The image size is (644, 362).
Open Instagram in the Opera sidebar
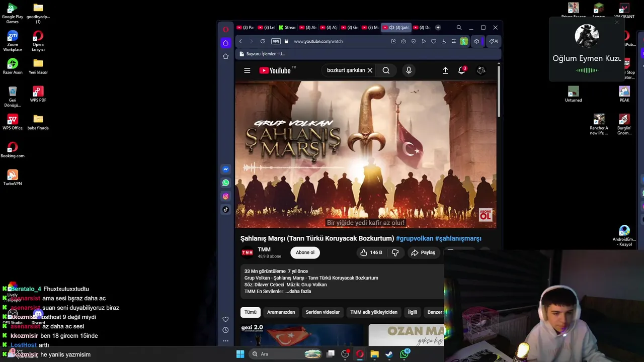click(x=225, y=196)
